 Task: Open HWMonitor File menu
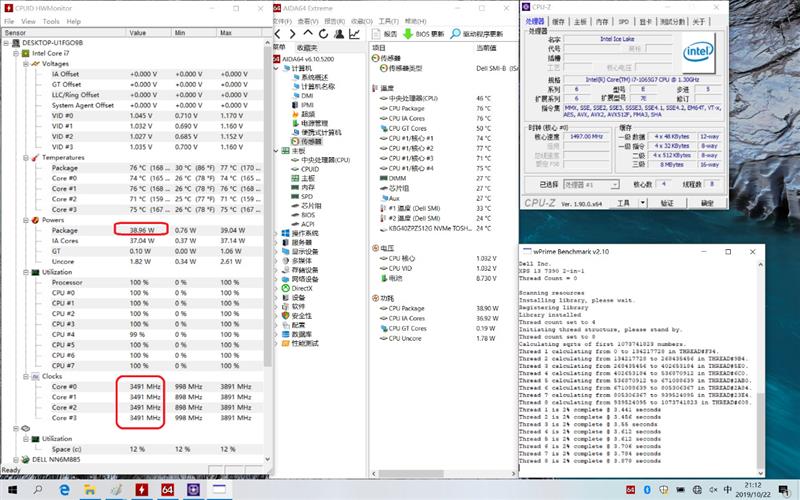(x=9, y=21)
